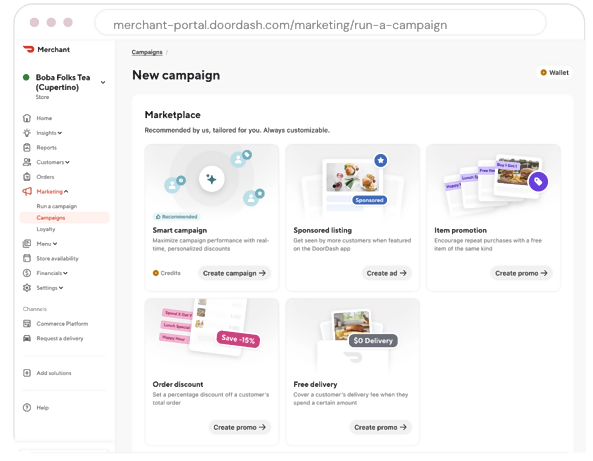Click the blue star badge on Sponsored listing
The image size is (593, 461).
381,161
